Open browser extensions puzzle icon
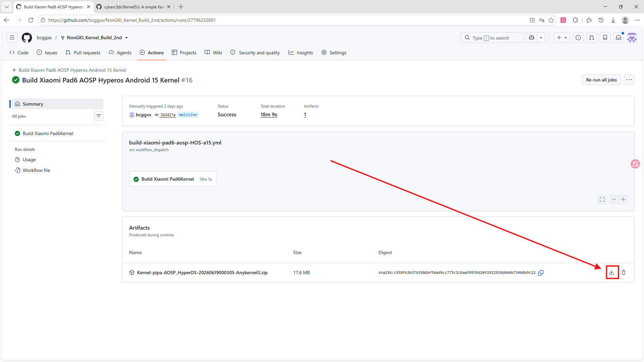644x362 pixels. [576, 20]
